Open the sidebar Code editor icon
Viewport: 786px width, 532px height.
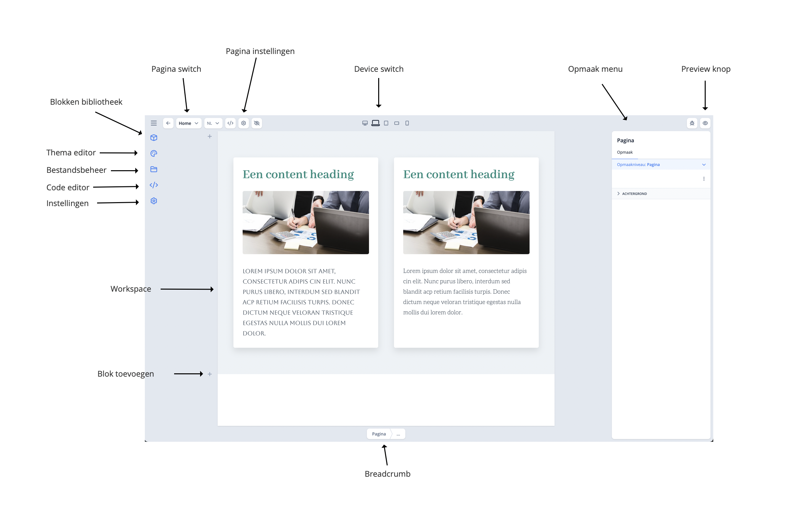(x=154, y=185)
